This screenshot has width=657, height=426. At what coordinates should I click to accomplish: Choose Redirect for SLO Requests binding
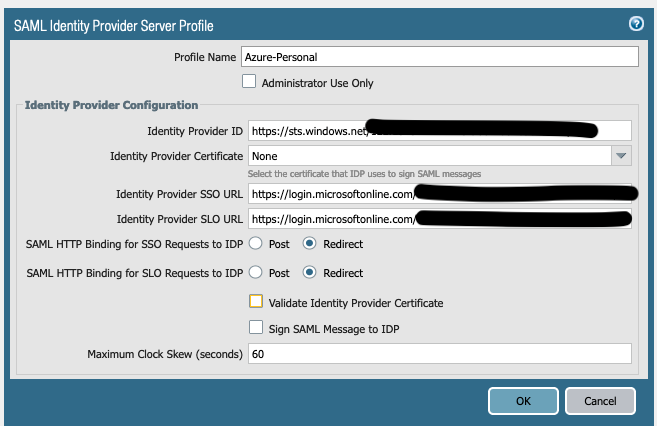tap(310, 272)
